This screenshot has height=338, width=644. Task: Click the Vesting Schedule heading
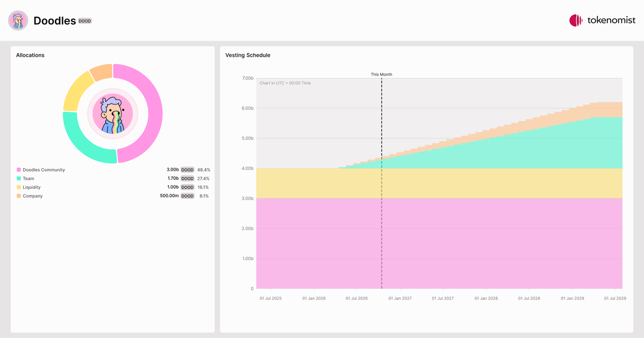(x=248, y=55)
